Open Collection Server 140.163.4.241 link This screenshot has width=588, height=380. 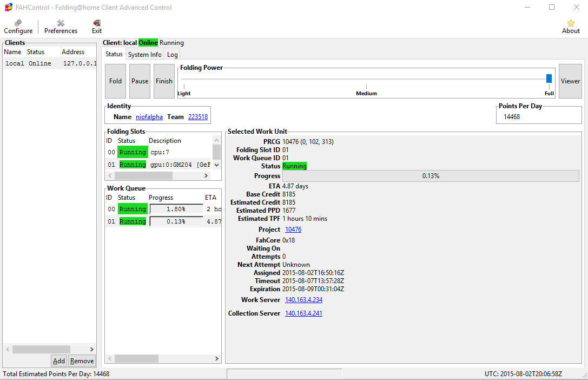pos(304,313)
